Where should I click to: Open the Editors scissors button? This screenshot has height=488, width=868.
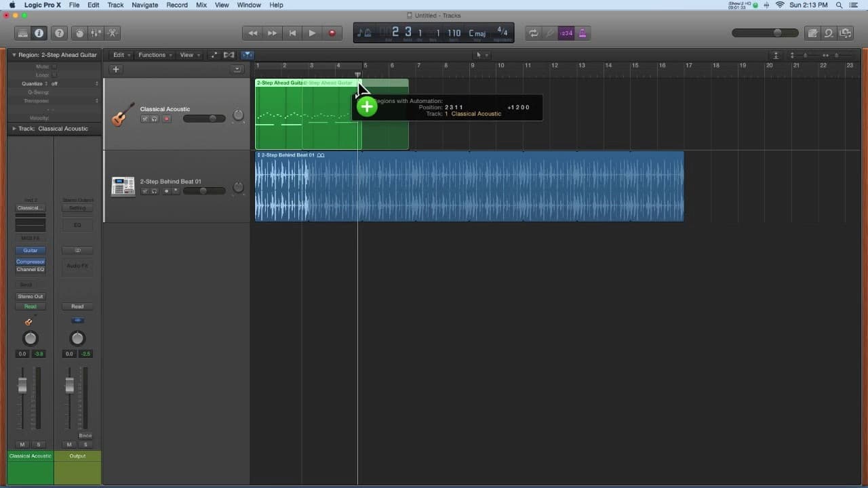coord(113,33)
